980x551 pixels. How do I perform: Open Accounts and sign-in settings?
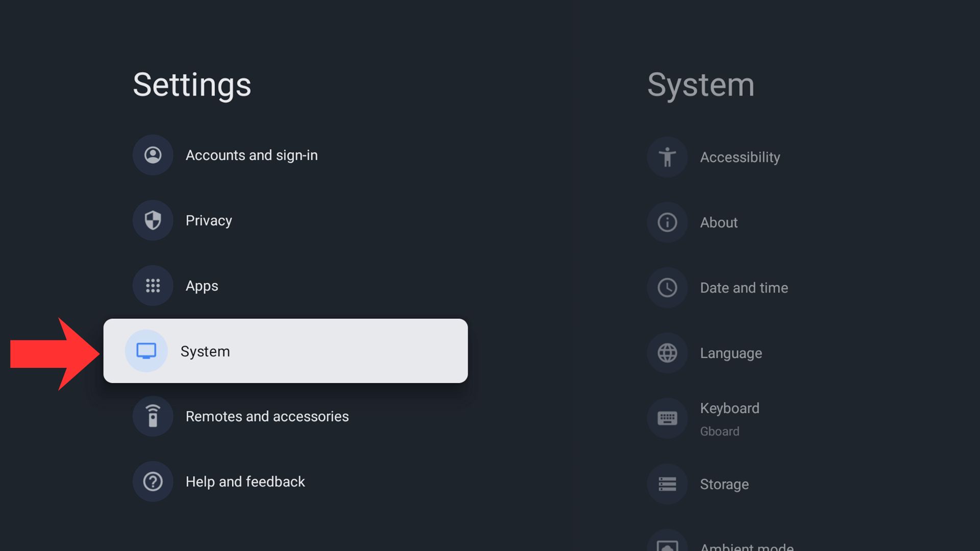[251, 155]
